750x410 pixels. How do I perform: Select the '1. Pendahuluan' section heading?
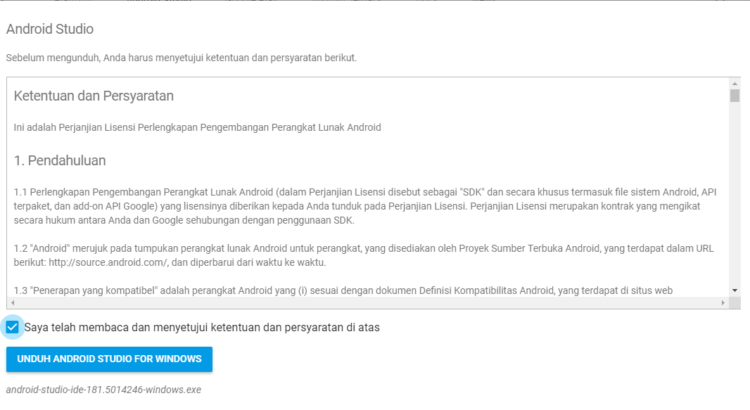click(x=60, y=160)
